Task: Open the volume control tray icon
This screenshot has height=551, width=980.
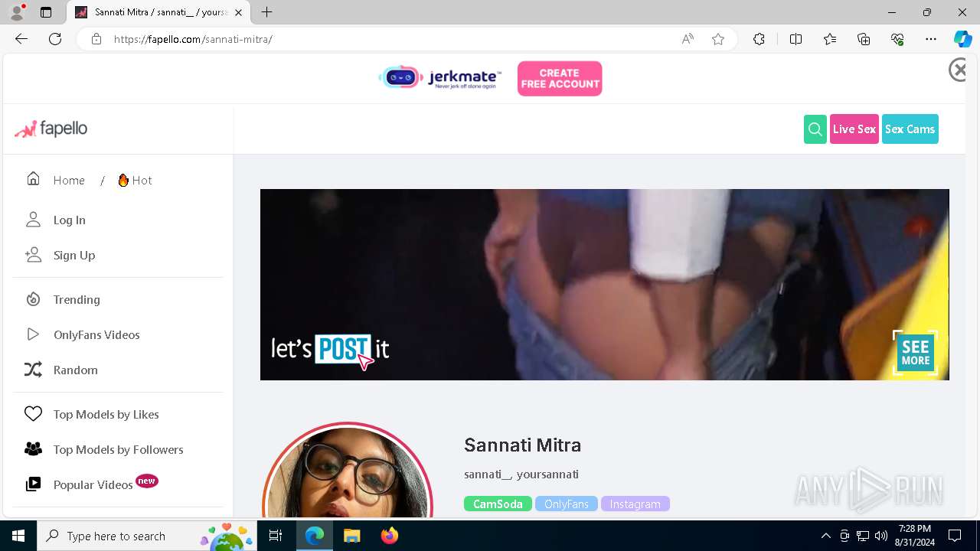Action: tap(881, 536)
